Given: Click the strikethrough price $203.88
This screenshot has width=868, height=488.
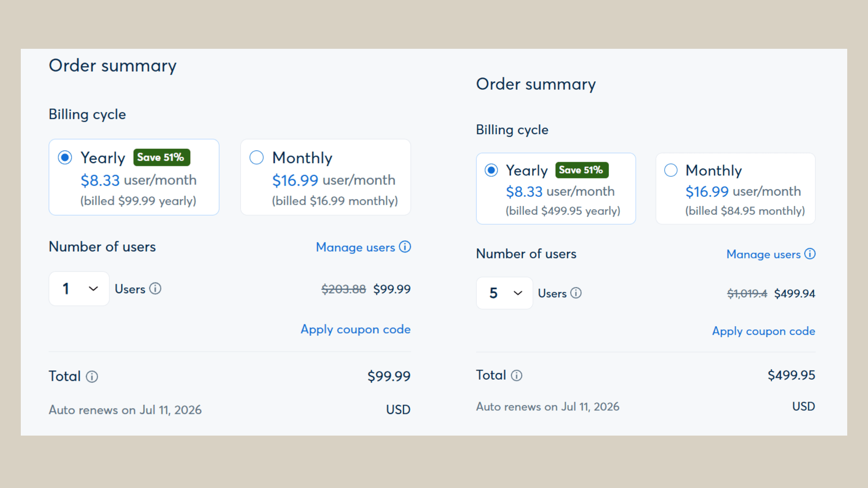Looking at the screenshot, I should 344,289.
